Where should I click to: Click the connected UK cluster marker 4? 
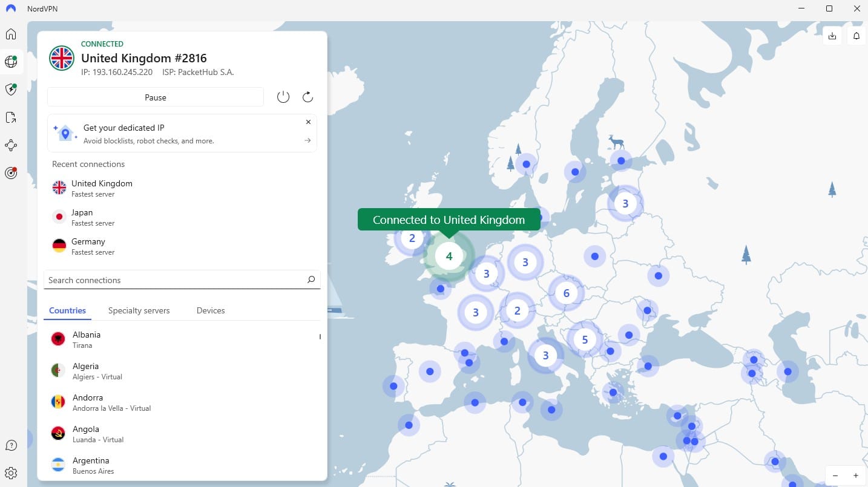click(x=449, y=256)
